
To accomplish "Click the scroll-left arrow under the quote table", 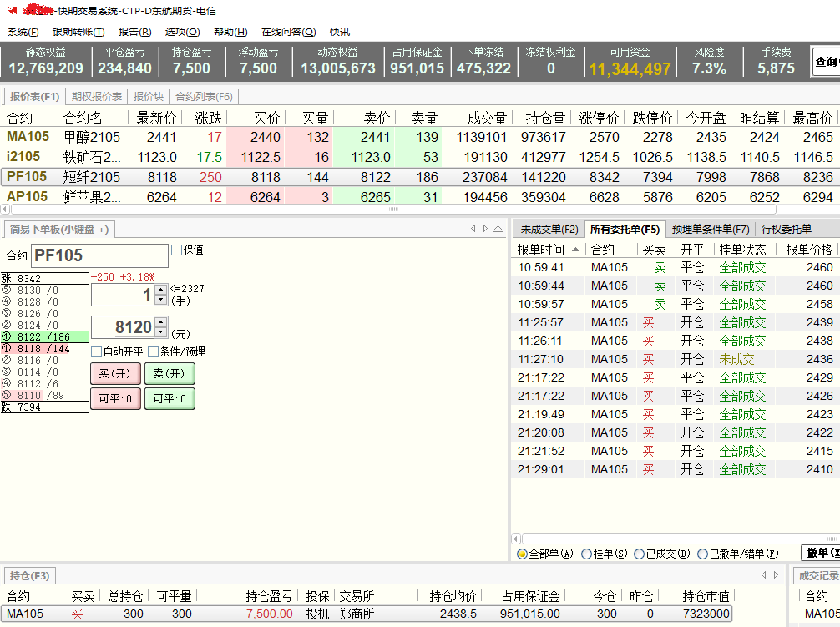I will tap(5, 210).
